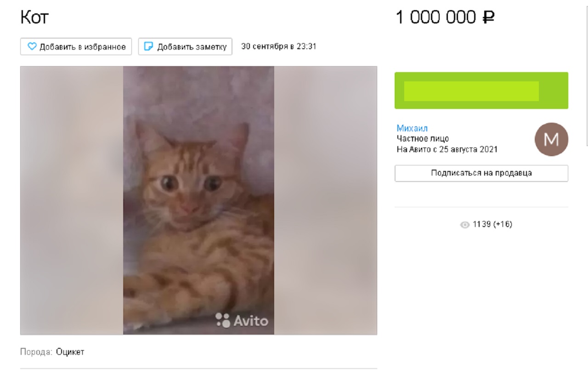Subscribe with Подписаться на продавца
Screen dimensions: 588x375
click(481, 173)
